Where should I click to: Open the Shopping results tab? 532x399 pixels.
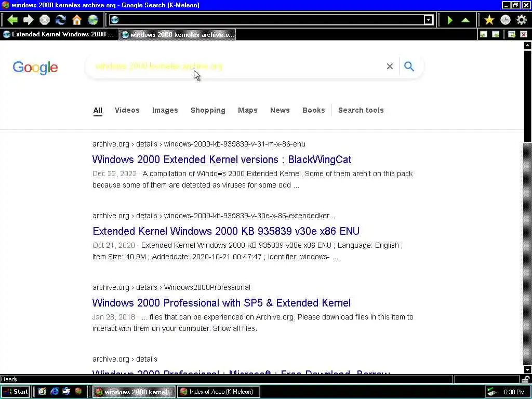tap(208, 110)
